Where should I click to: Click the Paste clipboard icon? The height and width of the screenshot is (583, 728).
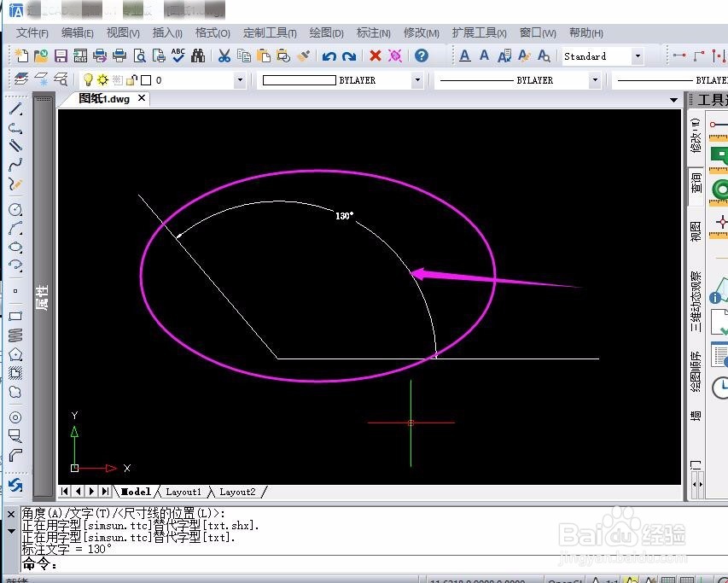point(263,55)
